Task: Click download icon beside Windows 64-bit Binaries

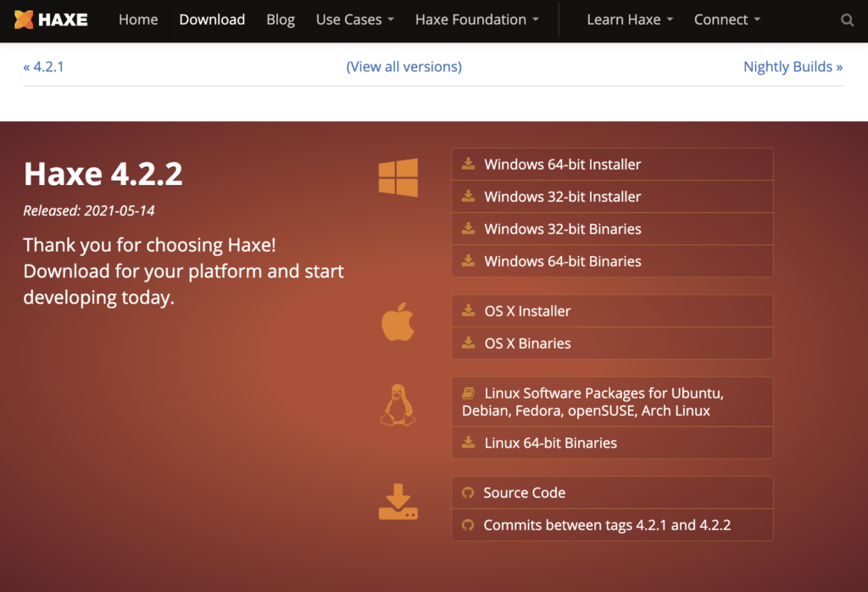Action: click(x=468, y=260)
